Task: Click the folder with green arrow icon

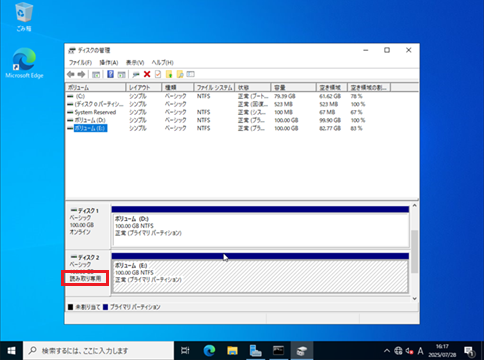Action: tap(169, 74)
